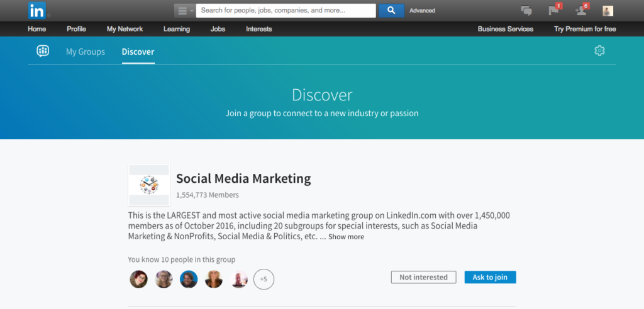Click the Ask to join button
This screenshot has width=644, height=309.
490,278
